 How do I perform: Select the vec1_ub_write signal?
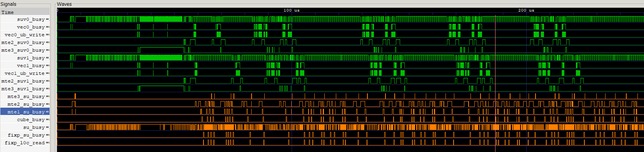25,73
